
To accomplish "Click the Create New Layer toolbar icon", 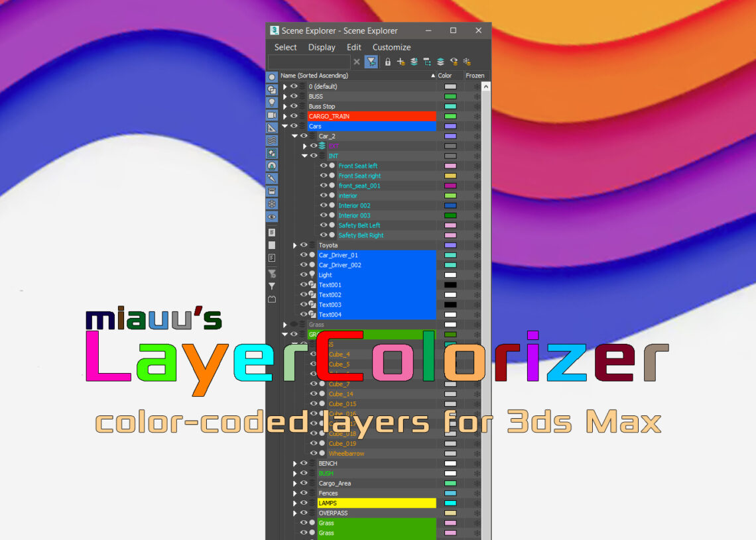I will pos(401,62).
